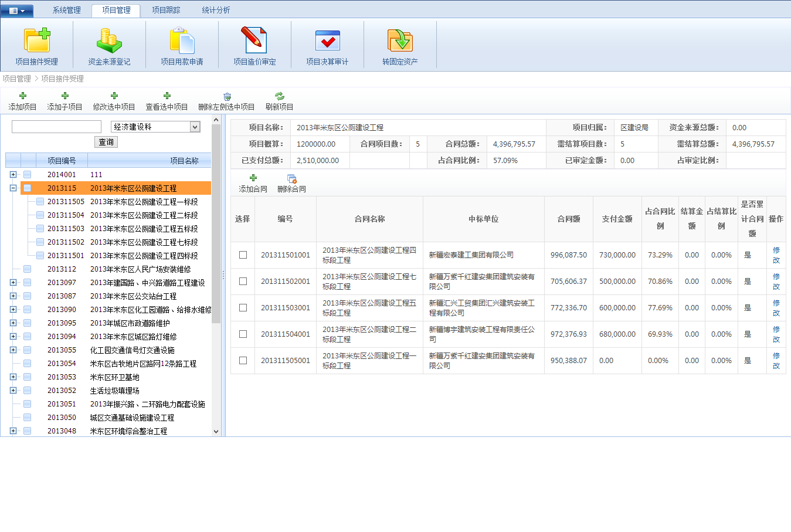The image size is (791, 532).
Task: Switch to the 项目跟踪 tab
Action: [x=166, y=10]
